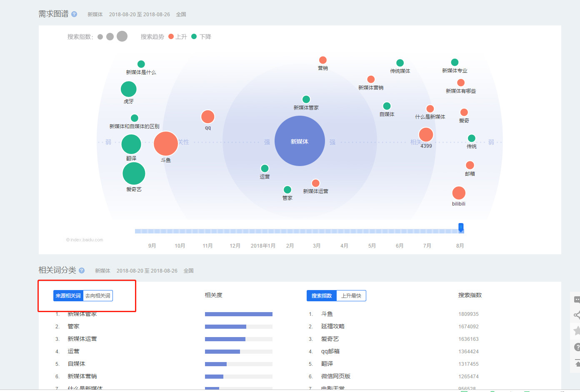
Task: Click 爱奇艺 in the search index ranking
Action: [x=330, y=339]
